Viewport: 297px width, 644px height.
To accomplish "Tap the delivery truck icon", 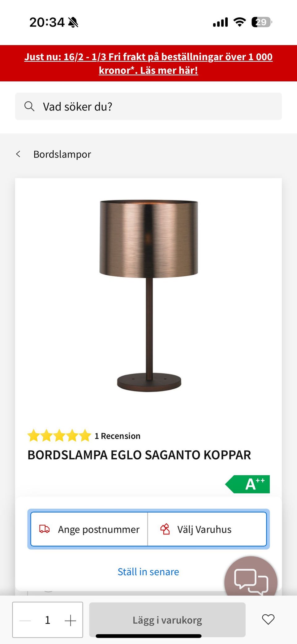I will click(x=45, y=529).
